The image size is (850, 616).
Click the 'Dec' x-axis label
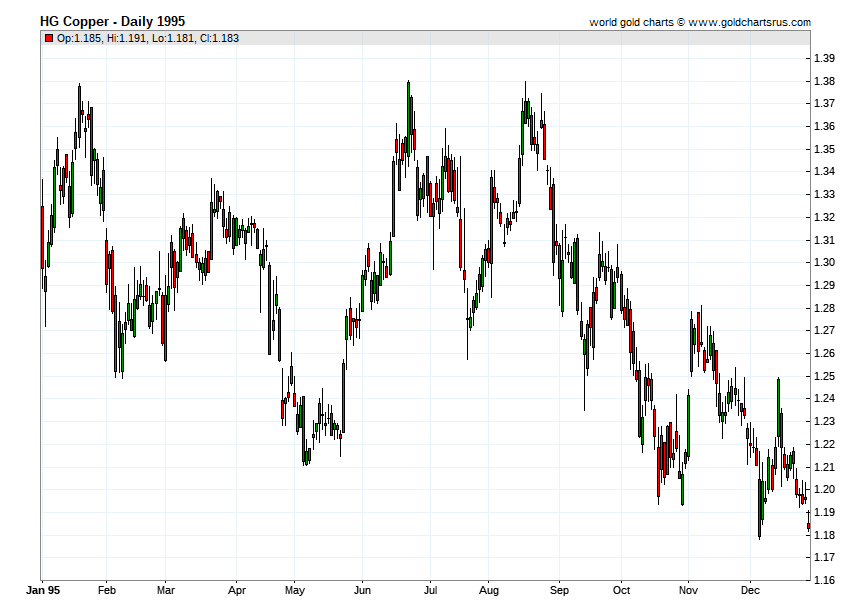pyautogui.click(x=750, y=590)
